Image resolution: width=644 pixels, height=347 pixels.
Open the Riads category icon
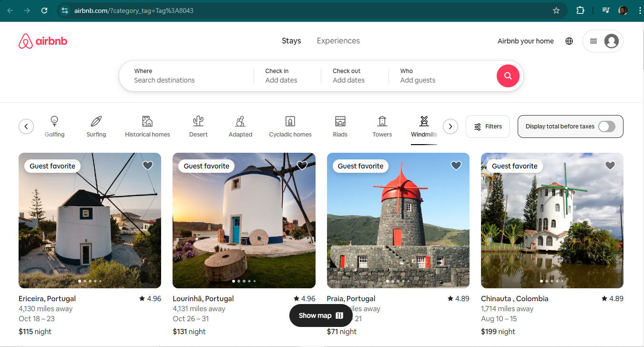[340, 125]
